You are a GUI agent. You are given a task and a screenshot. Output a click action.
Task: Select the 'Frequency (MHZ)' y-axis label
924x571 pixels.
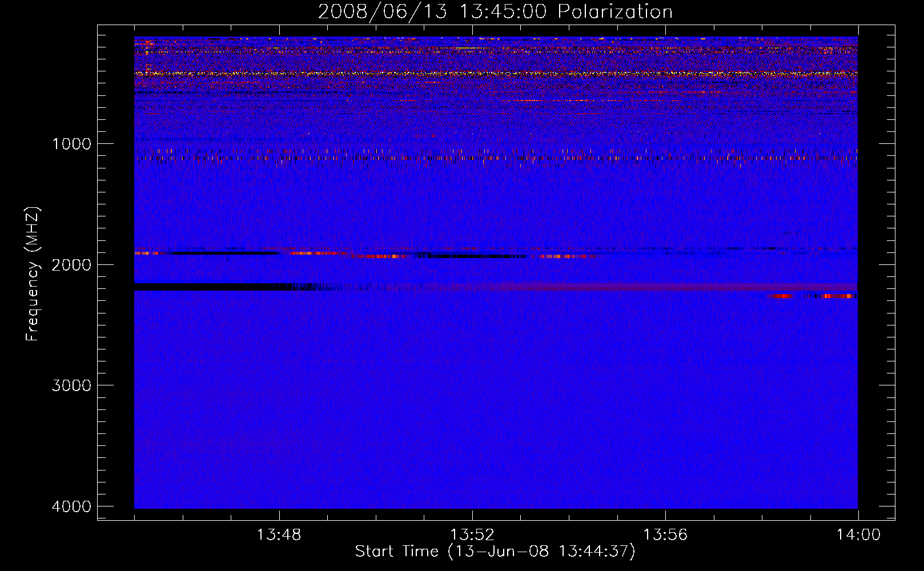[33, 274]
